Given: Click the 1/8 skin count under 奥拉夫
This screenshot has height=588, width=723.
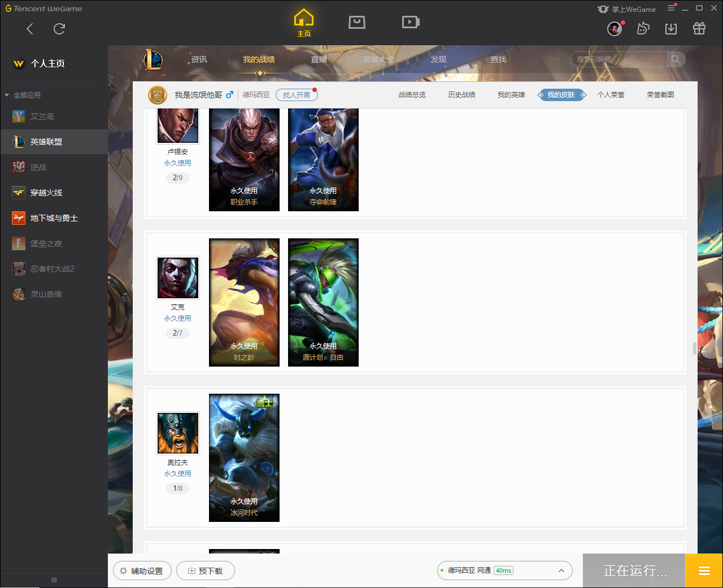Looking at the screenshot, I should pyautogui.click(x=177, y=488).
